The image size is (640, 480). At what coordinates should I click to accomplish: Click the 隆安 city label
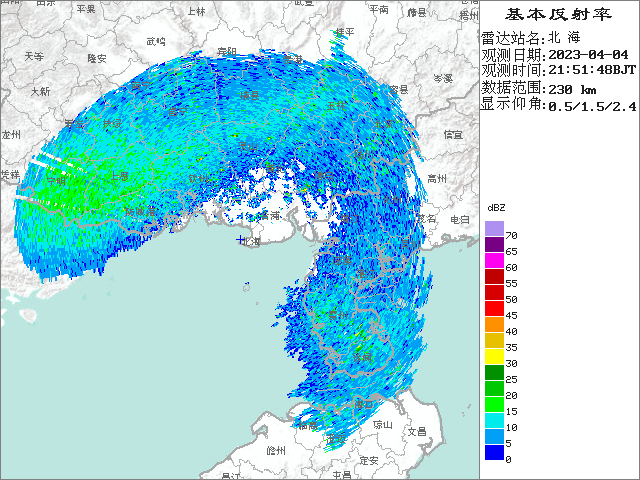click(97, 58)
